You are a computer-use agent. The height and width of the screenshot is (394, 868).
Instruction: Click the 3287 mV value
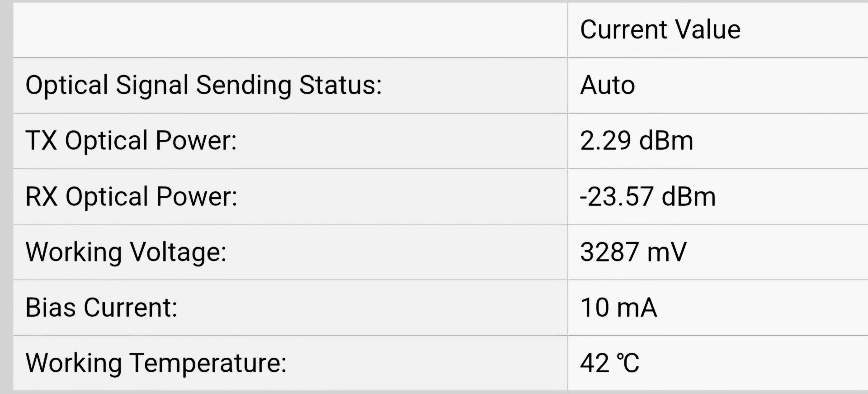point(633,252)
